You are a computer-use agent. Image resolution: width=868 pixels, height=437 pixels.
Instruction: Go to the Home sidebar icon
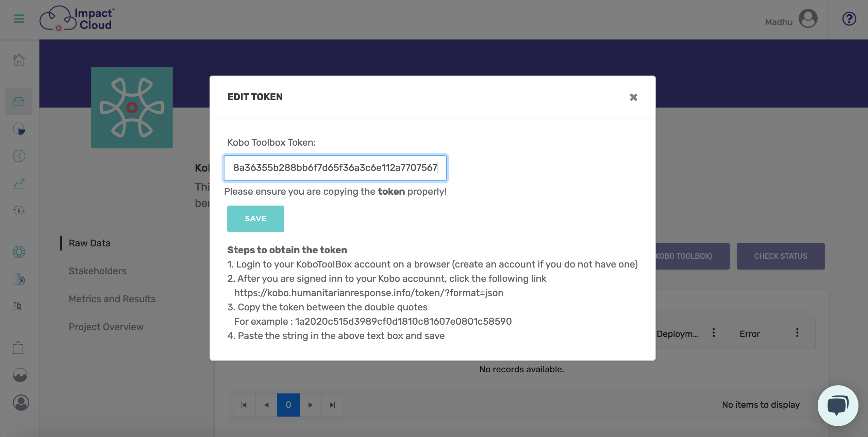point(19,60)
